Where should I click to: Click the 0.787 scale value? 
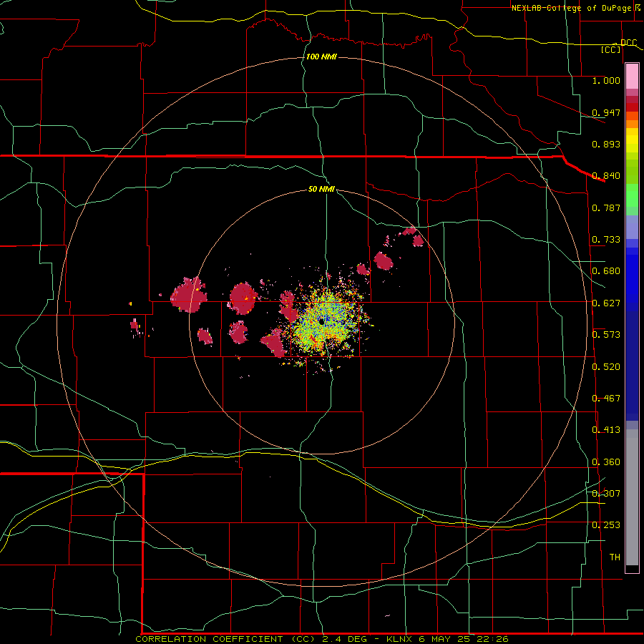coord(606,208)
